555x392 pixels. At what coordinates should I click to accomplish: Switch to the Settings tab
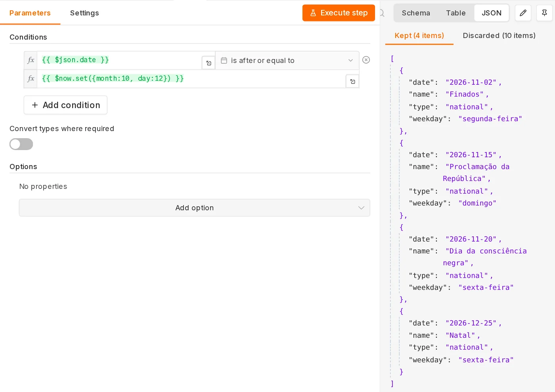[x=84, y=13]
